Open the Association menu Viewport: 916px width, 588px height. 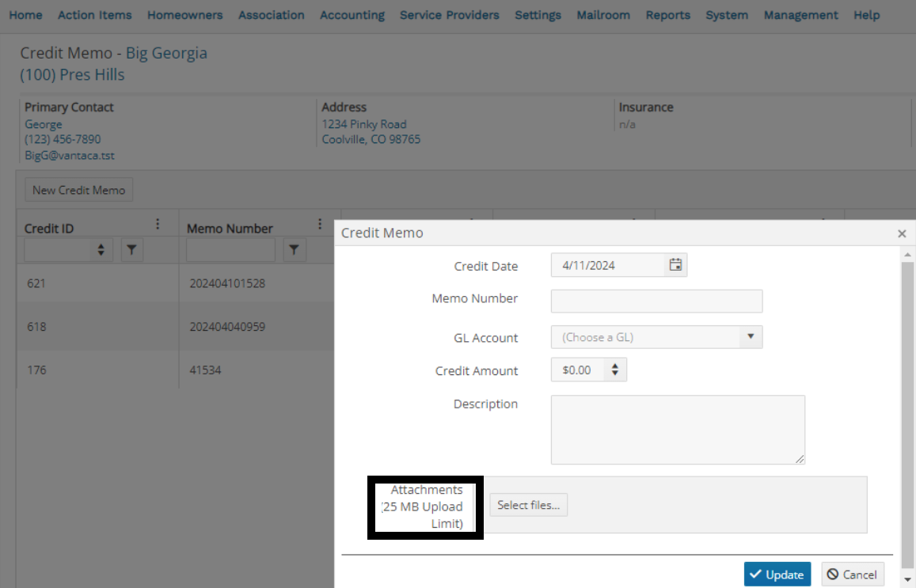(272, 15)
